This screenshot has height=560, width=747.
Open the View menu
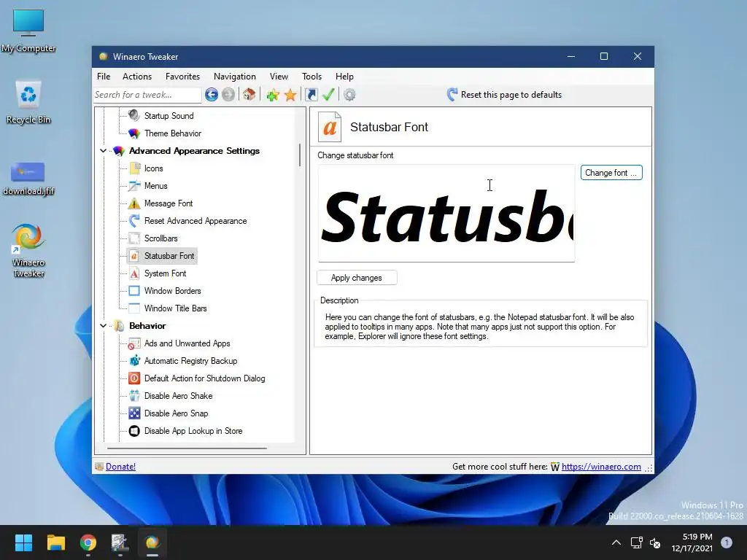[279, 76]
